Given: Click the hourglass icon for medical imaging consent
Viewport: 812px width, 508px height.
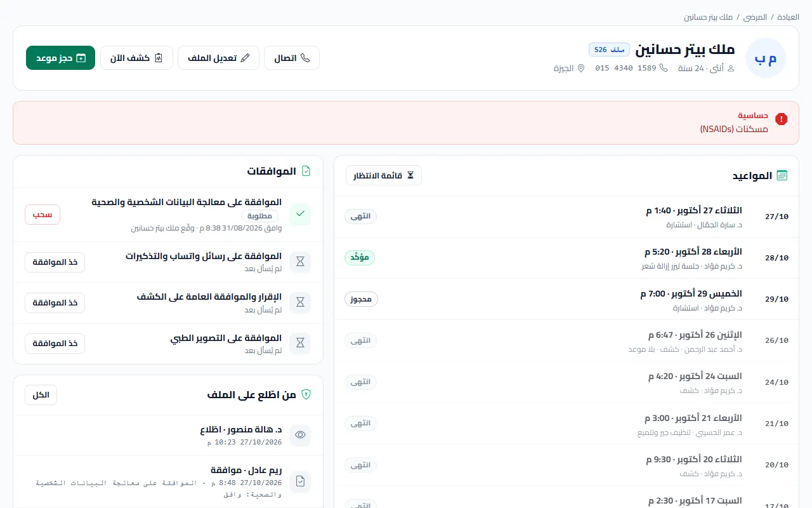Looking at the screenshot, I should [x=300, y=344].
